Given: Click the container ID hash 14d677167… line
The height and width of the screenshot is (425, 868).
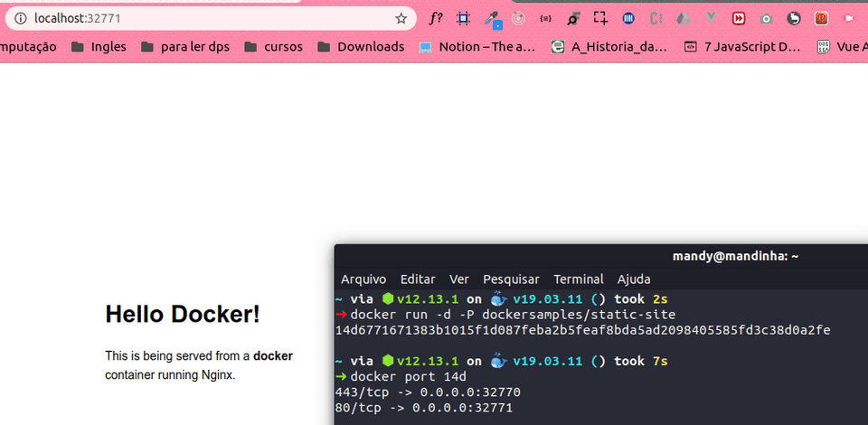Looking at the screenshot, I should (x=583, y=330).
